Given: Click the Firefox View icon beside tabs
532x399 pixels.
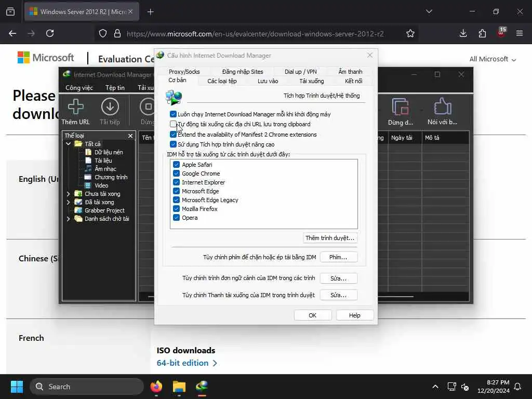Looking at the screenshot, I should point(10,12).
